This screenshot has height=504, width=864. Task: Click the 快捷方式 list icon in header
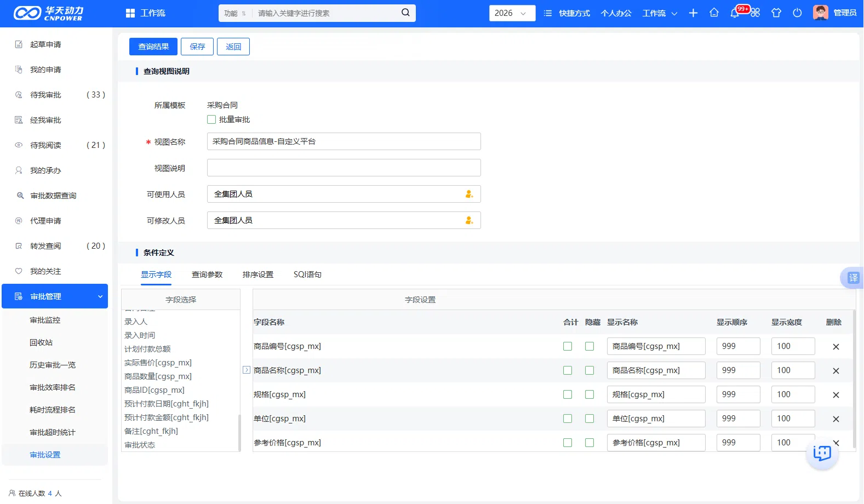pyautogui.click(x=547, y=13)
